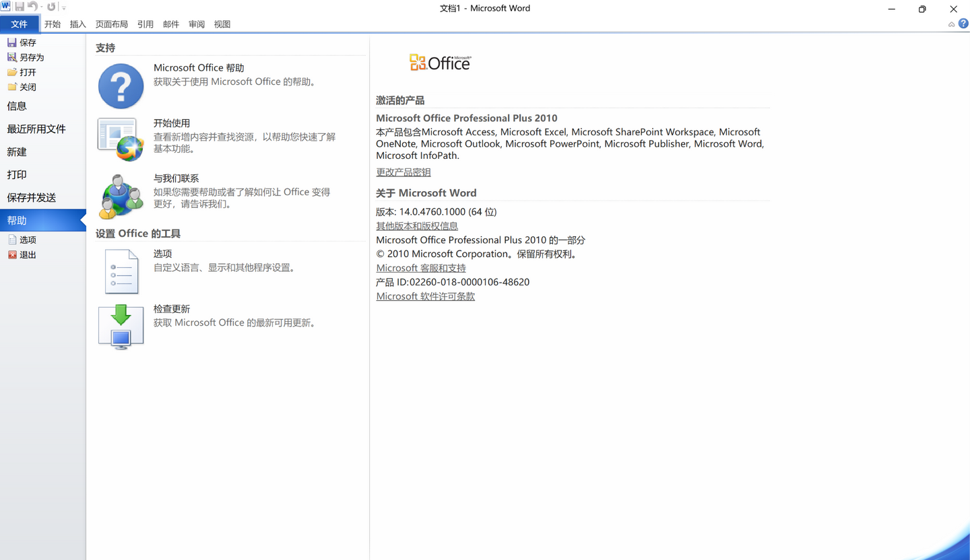This screenshot has width=970, height=560.
Task: Click the © 2010 Microsoft Corporation copyright line
Action: click(x=476, y=254)
